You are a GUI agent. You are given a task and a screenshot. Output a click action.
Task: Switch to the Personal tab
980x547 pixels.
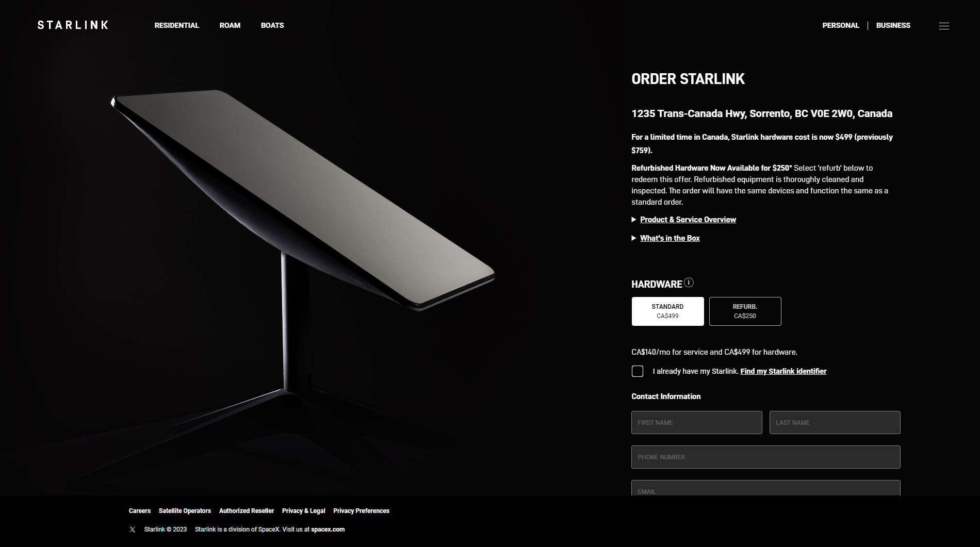tap(840, 25)
